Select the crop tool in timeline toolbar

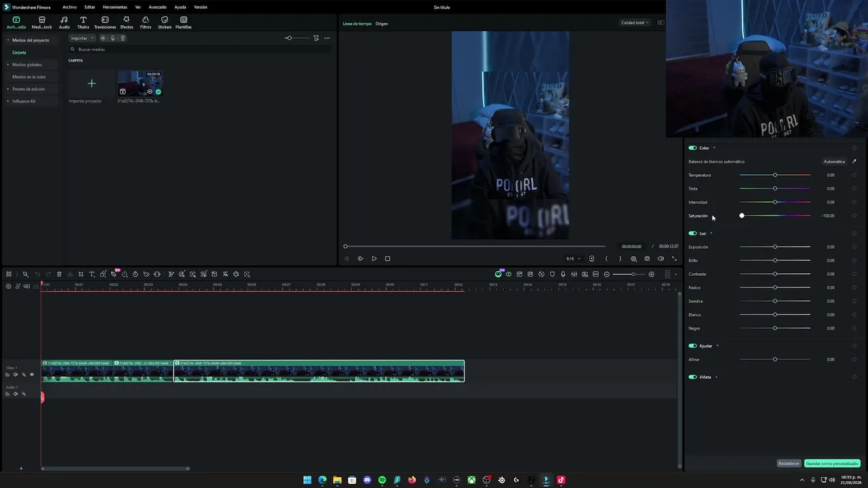pyautogui.click(x=81, y=274)
